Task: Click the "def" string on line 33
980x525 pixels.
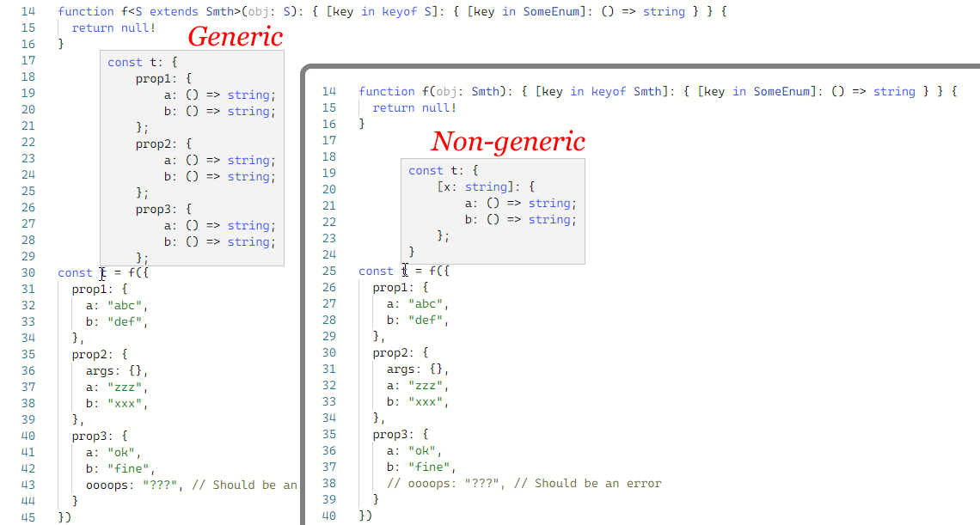Action: pos(125,321)
